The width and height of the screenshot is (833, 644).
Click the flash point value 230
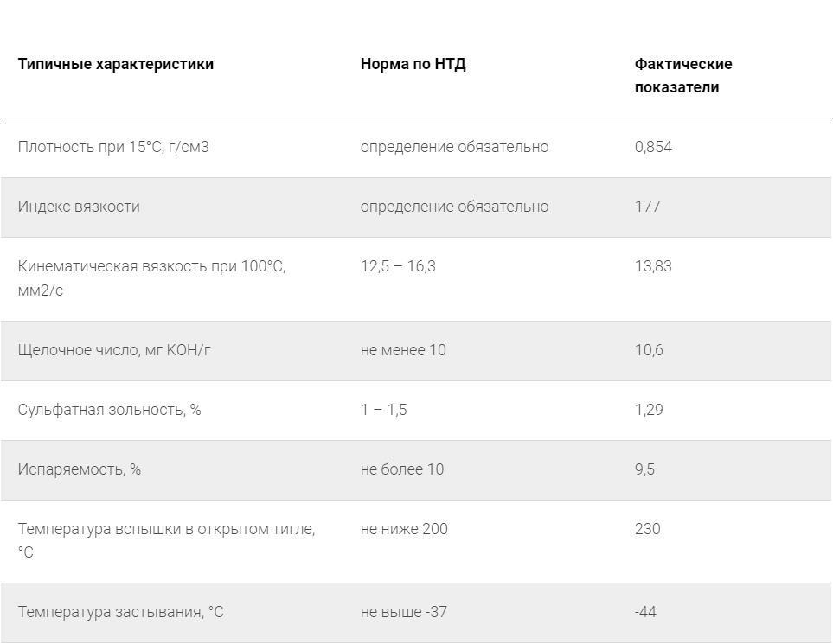(x=647, y=529)
